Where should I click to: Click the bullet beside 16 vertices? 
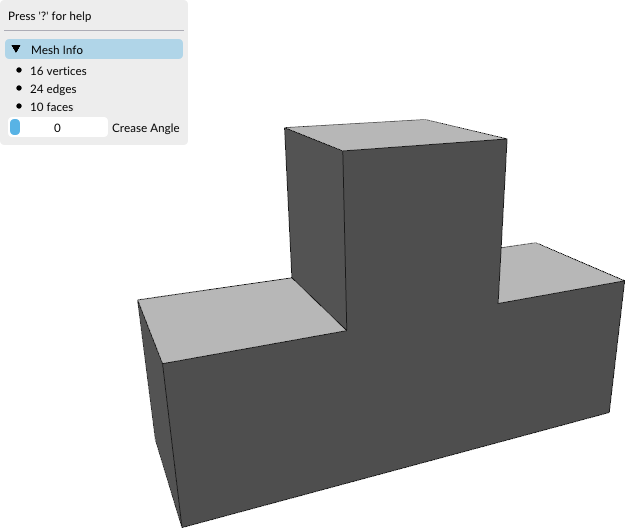(x=19, y=71)
